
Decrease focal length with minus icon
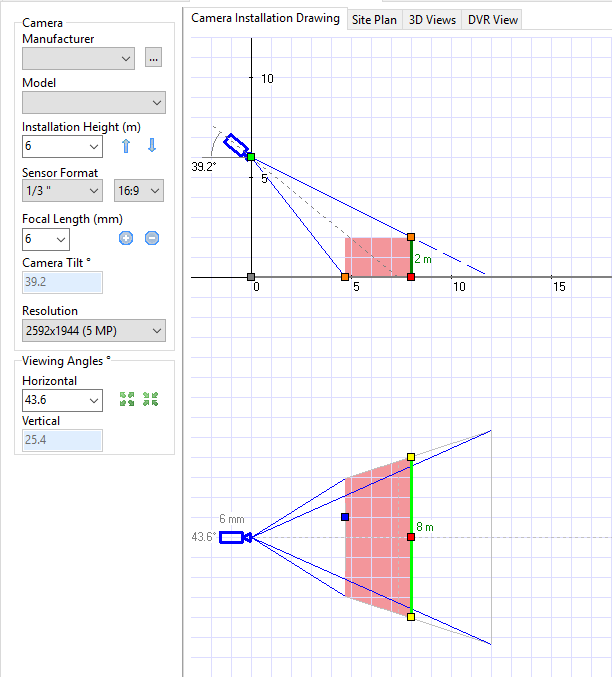coord(152,238)
